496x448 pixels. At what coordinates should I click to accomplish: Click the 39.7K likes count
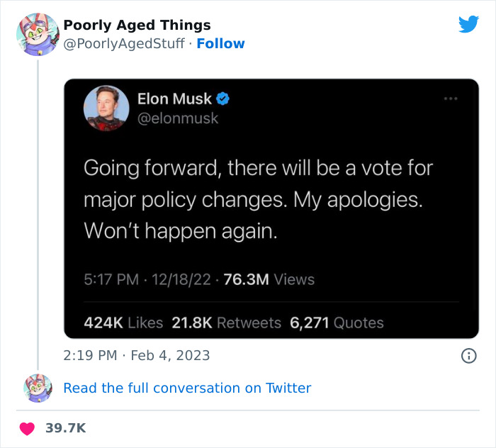click(65, 428)
